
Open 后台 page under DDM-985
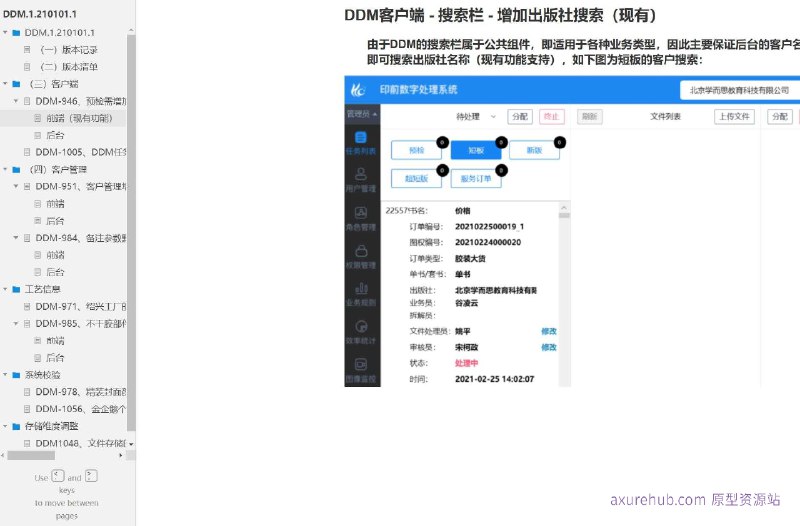55,358
